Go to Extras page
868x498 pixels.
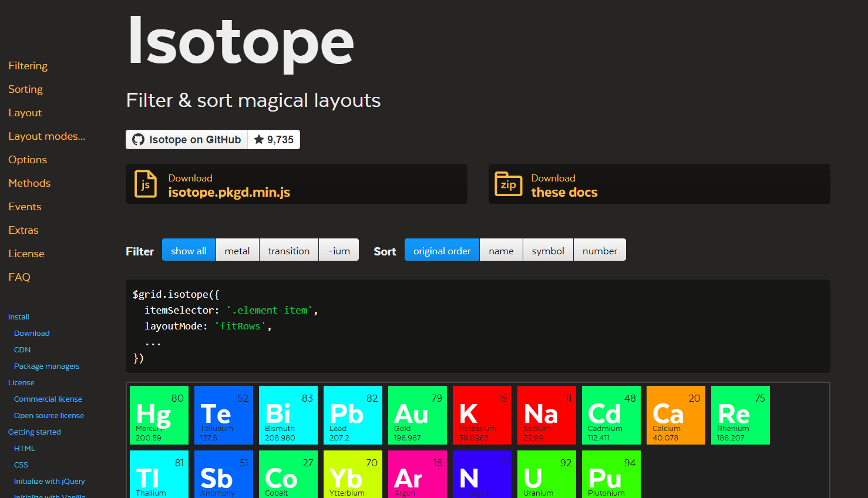tap(23, 230)
